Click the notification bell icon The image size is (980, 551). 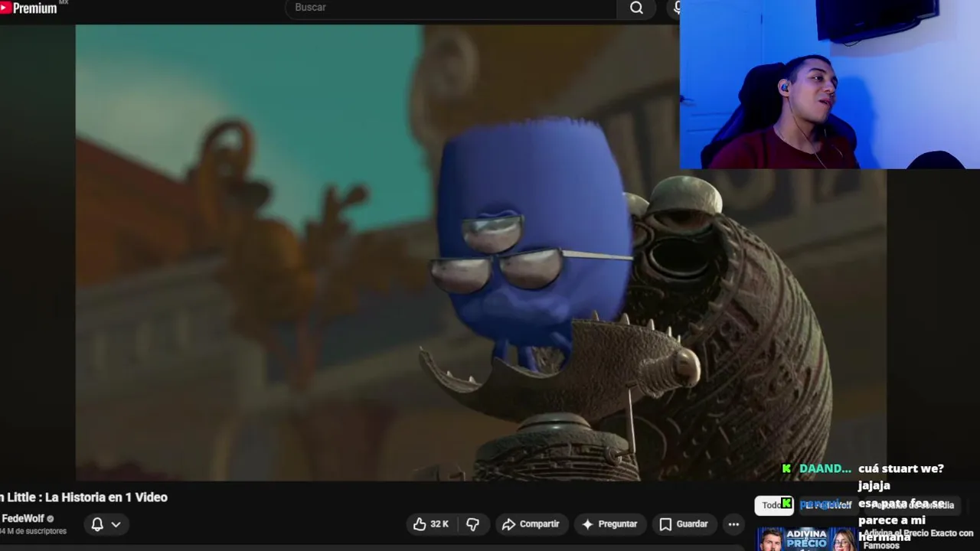click(97, 524)
